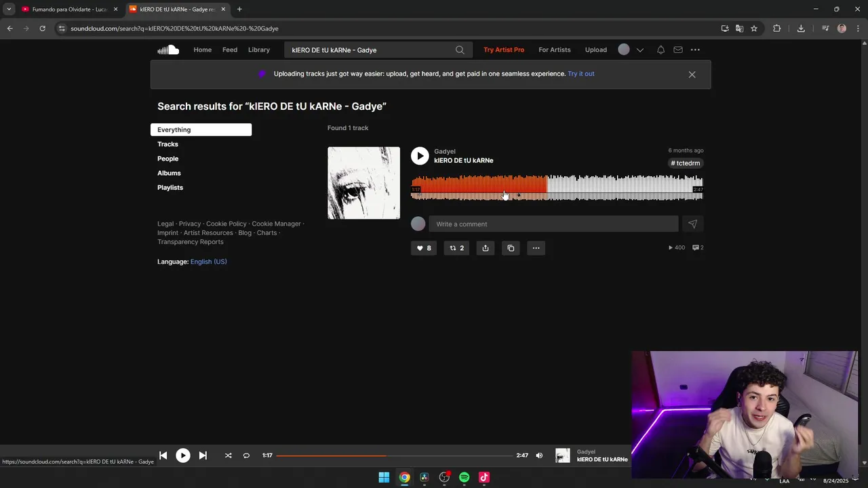Click Try Artist Pro link
Screen dimensions: 868x488
tap(504, 49)
